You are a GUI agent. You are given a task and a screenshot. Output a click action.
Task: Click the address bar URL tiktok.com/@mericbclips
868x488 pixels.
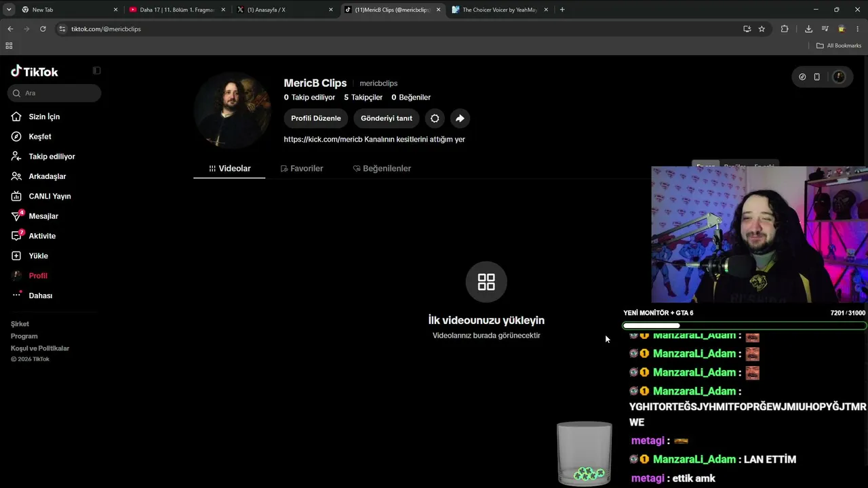pyautogui.click(x=106, y=29)
